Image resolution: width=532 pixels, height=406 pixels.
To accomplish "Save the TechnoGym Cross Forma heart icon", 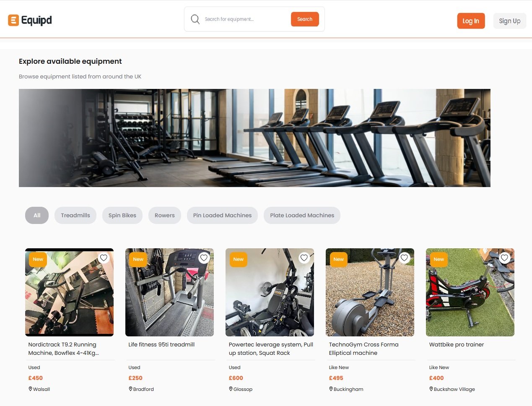I will click(x=404, y=258).
